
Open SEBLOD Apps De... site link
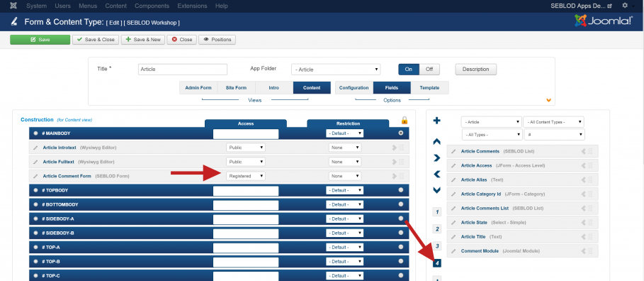click(581, 6)
